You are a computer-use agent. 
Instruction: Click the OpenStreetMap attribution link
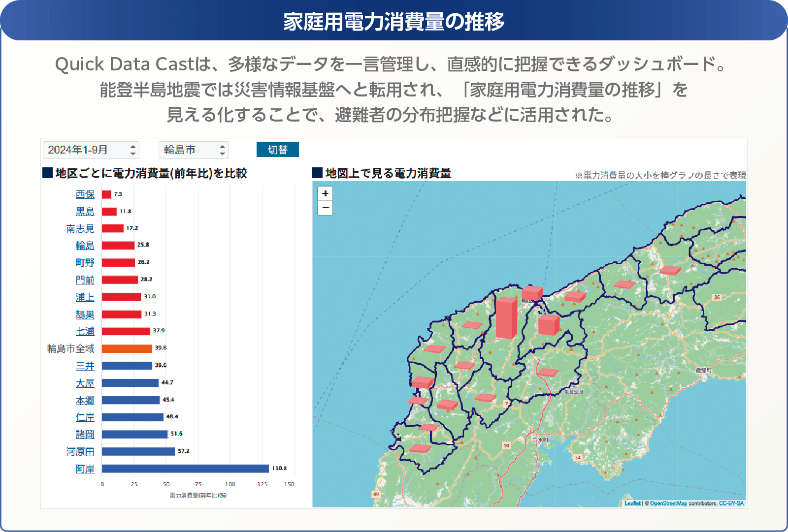click(668, 503)
